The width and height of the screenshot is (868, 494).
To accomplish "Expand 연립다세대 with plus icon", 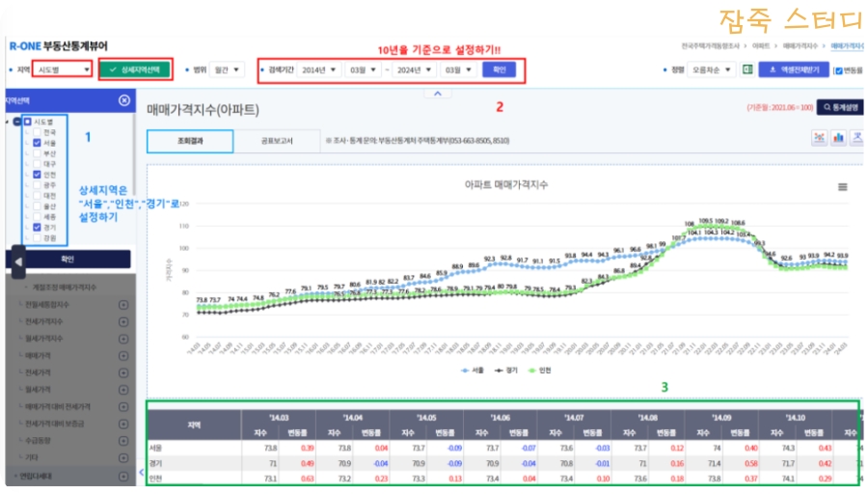I will click(x=123, y=477).
